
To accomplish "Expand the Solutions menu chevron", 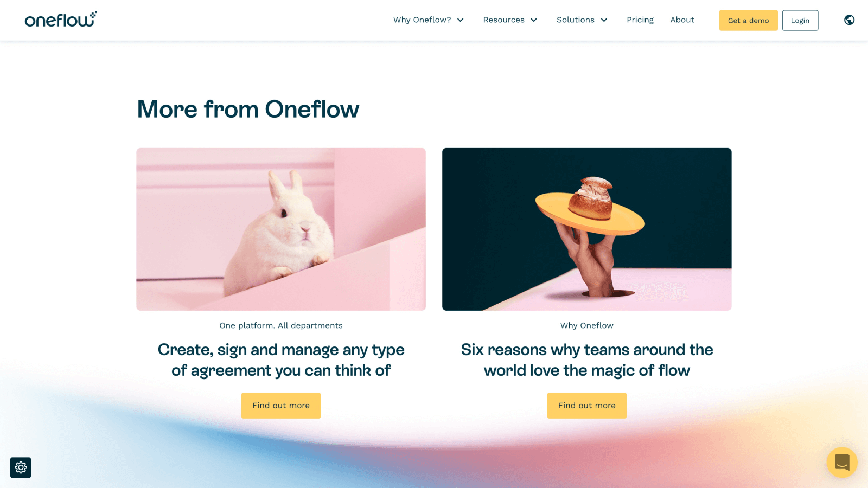I will pos(604,20).
